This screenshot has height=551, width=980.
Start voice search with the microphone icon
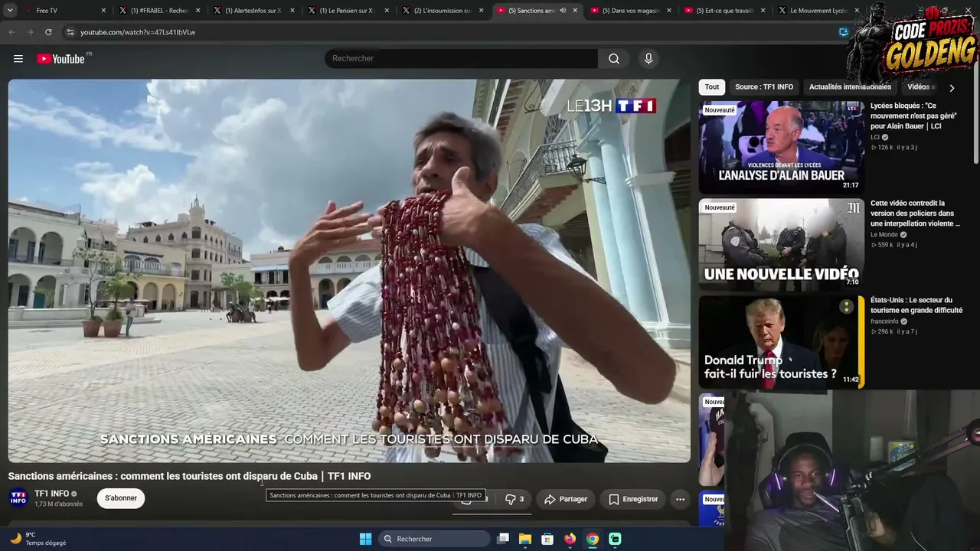pos(648,59)
